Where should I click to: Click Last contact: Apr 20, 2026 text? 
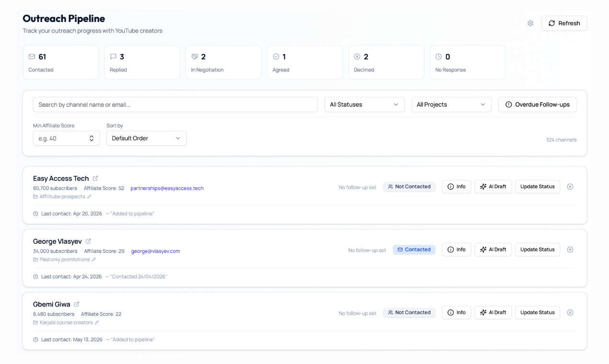pyautogui.click(x=71, y=214)
